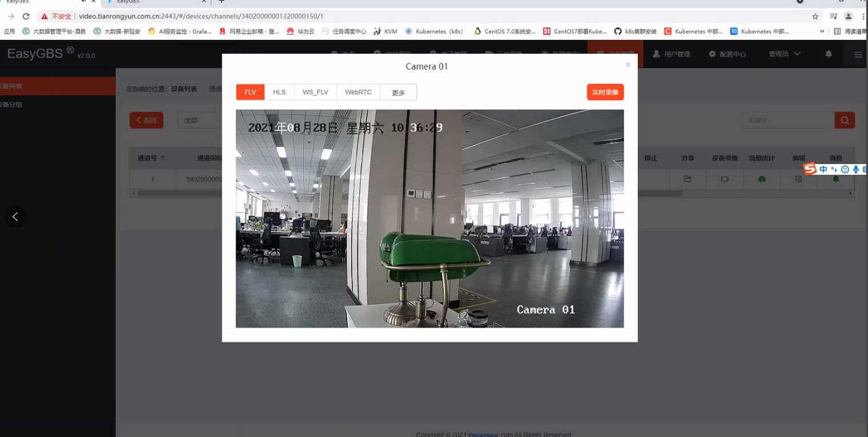Click the Sogou emoji smiley icon
Viewport: 868px width, 437px height.
click(845, 170)
